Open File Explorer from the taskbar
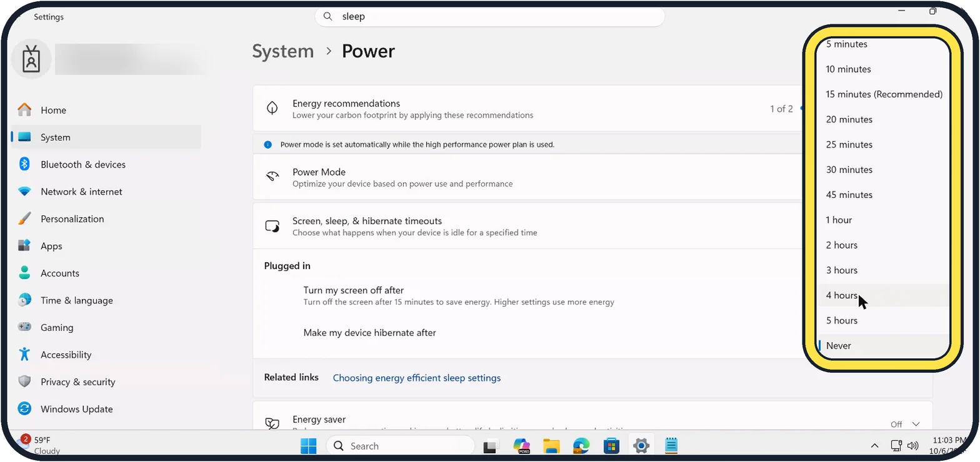Image resolution: width=980 pixels, height=462 pixels. (x=551, y=446)
